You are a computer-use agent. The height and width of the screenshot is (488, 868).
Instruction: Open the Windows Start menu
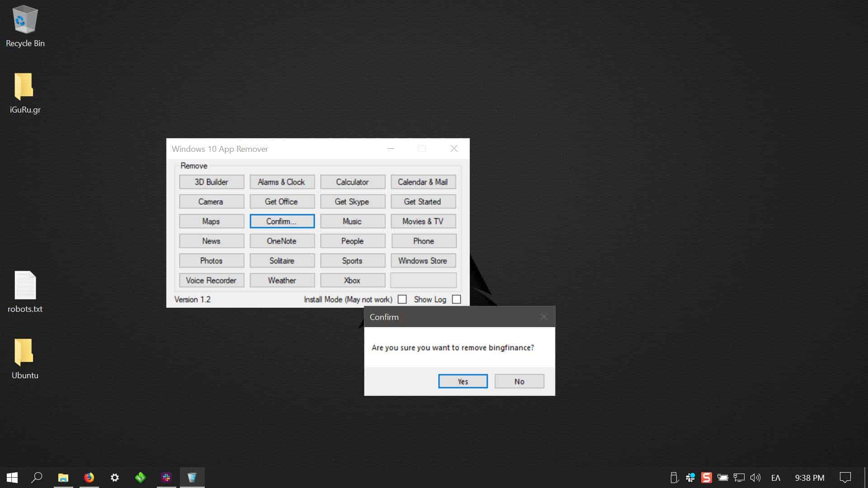[12, 478]
